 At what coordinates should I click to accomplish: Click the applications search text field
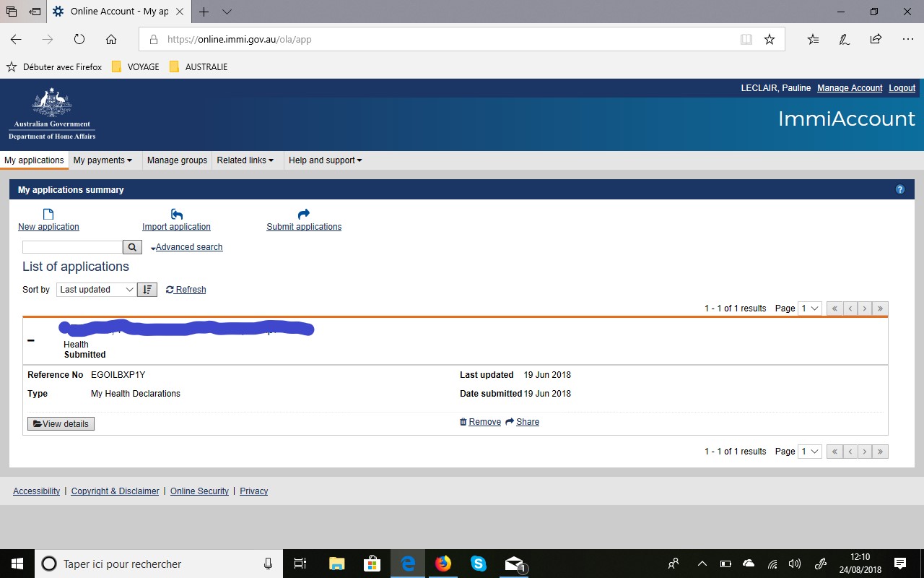72,247
